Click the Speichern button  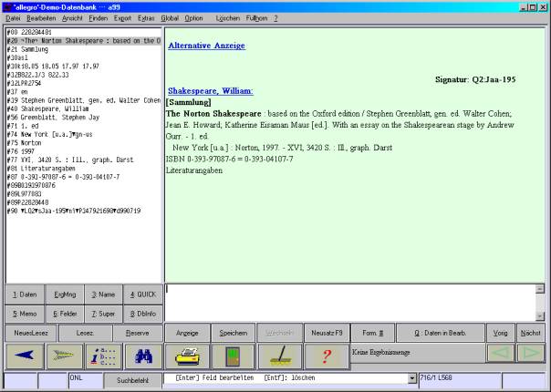click(x=233, y=333)
